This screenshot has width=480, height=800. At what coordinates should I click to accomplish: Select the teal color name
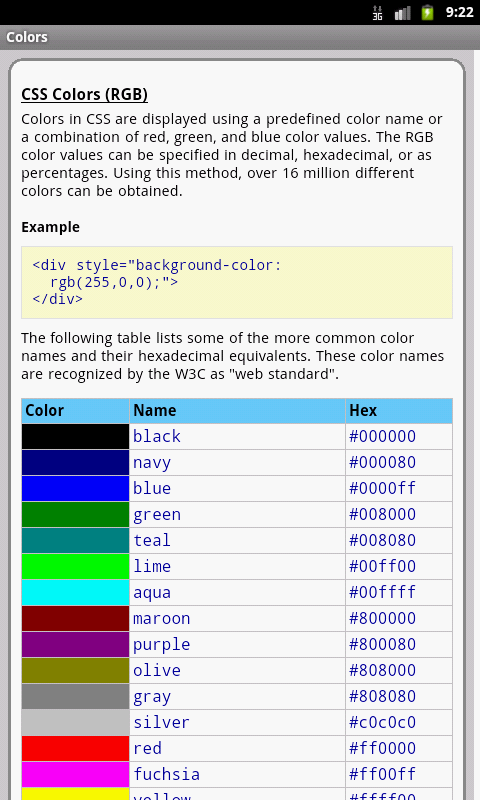pyautogui.click(x=151, y=540)
